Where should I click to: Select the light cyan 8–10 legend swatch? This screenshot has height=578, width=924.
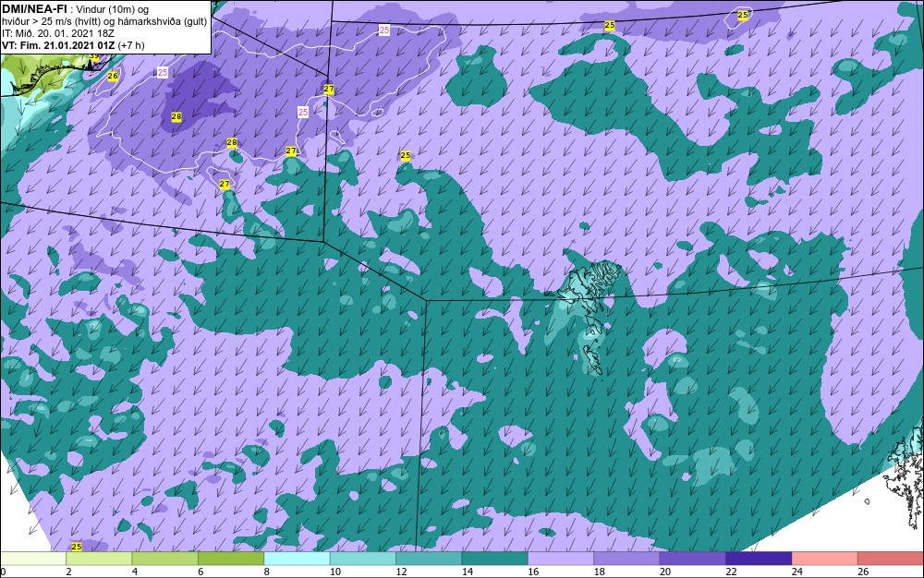coord(297,559)
